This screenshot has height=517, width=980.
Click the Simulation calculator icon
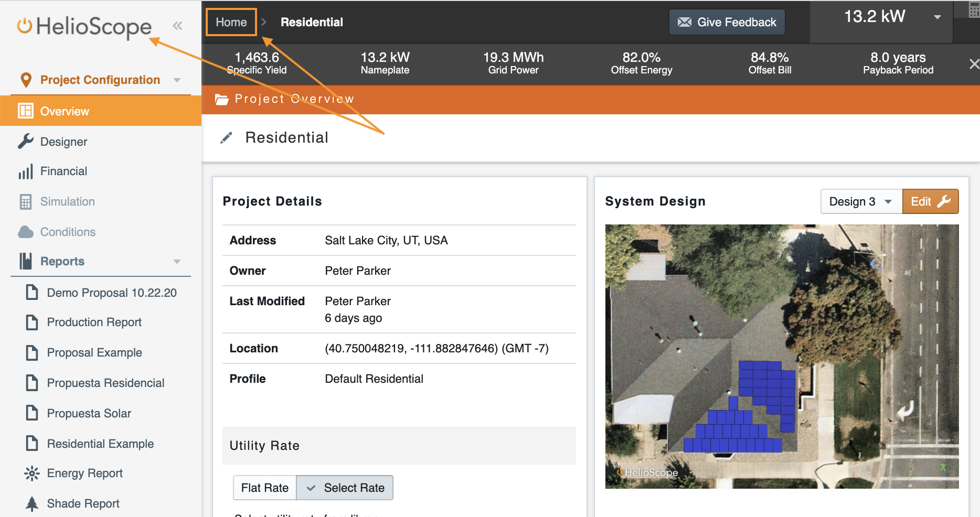[x=26, y=202]
